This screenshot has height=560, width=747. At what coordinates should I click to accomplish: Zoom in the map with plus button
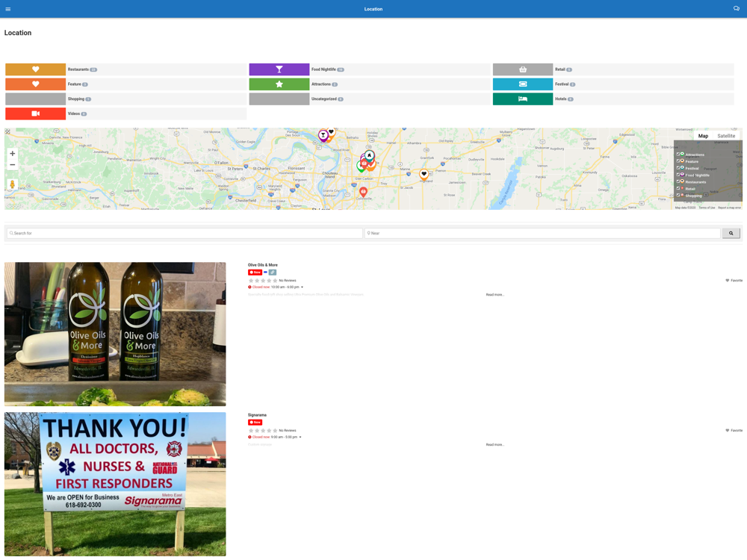click(x=13, y=153)
